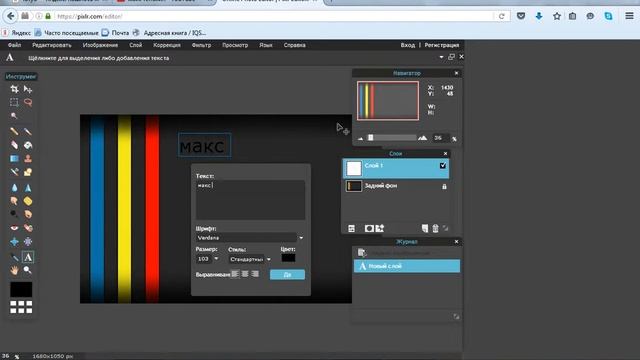Select the Spot Heal bandage tool
This screenshot has width=640, height=360.
coord(28,228)
